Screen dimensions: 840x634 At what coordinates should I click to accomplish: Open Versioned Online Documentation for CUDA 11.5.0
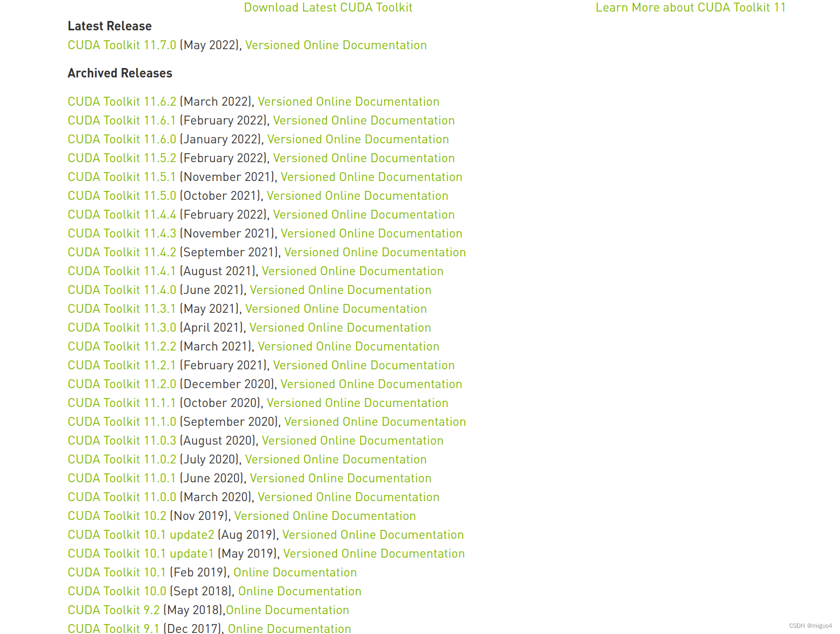pos(357,196)
